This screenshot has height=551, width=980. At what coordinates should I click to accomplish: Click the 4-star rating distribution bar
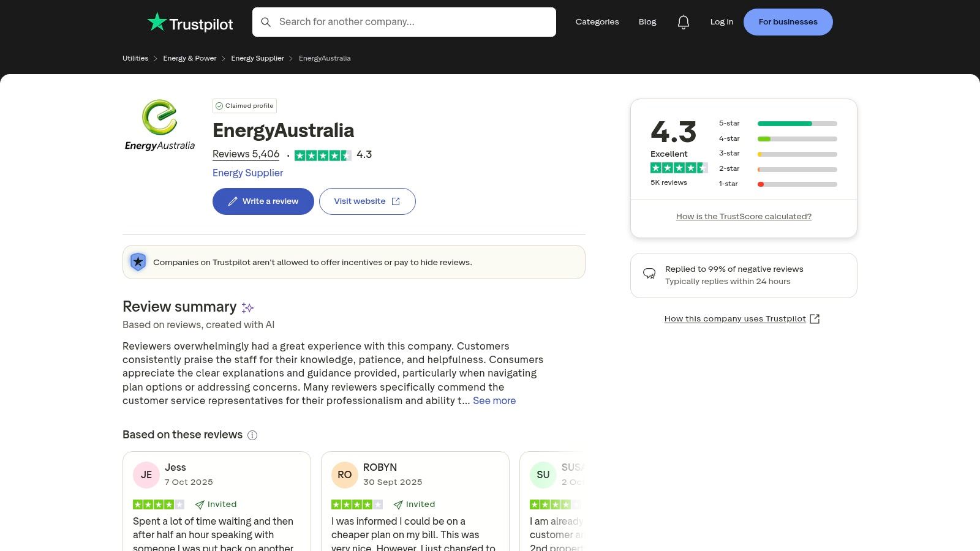tap(797, 139)
